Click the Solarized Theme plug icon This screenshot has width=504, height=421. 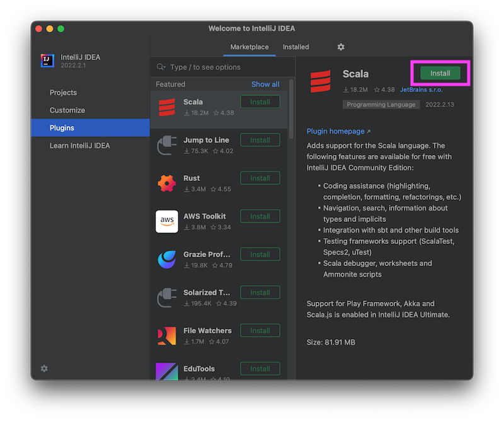click(x=167, y=298)
